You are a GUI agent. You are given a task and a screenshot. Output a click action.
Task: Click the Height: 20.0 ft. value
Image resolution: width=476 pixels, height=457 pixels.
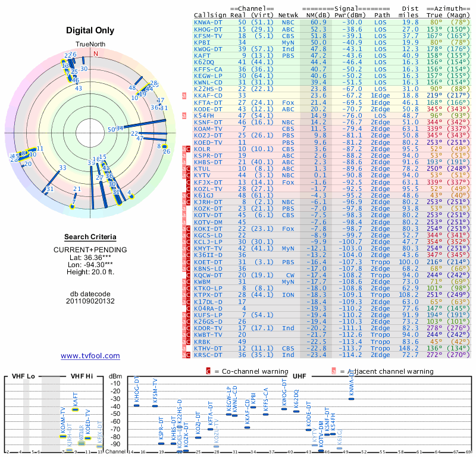pos(90,272)
